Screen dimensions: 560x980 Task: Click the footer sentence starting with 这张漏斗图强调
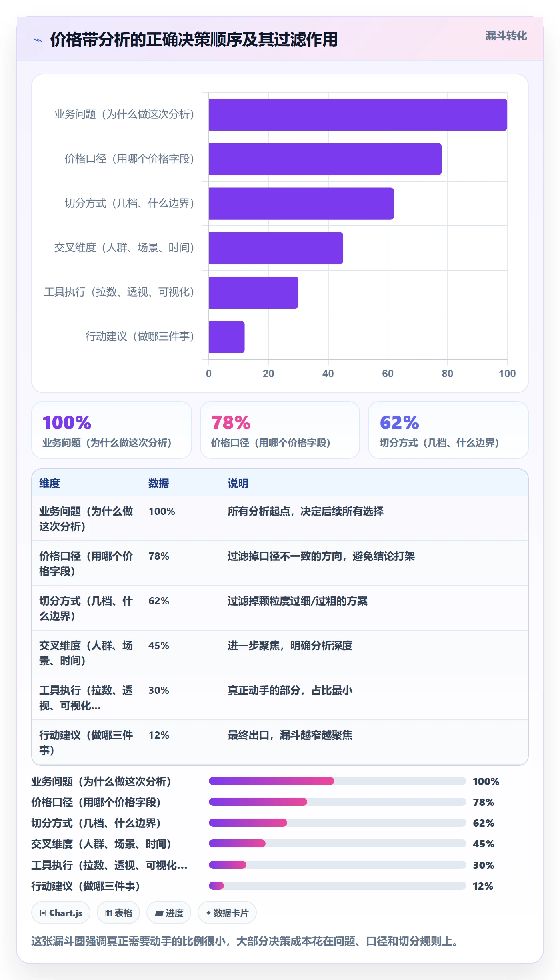point(244,941)
